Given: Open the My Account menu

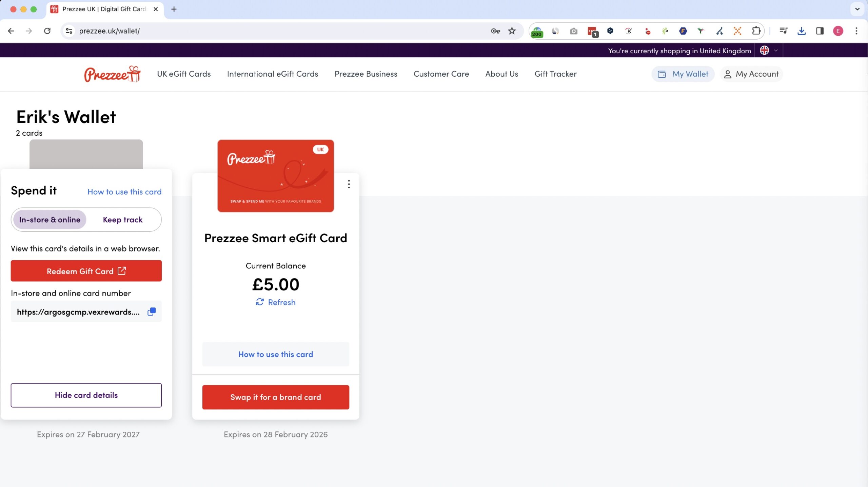Looking at the screenshot, I should 751,74.
